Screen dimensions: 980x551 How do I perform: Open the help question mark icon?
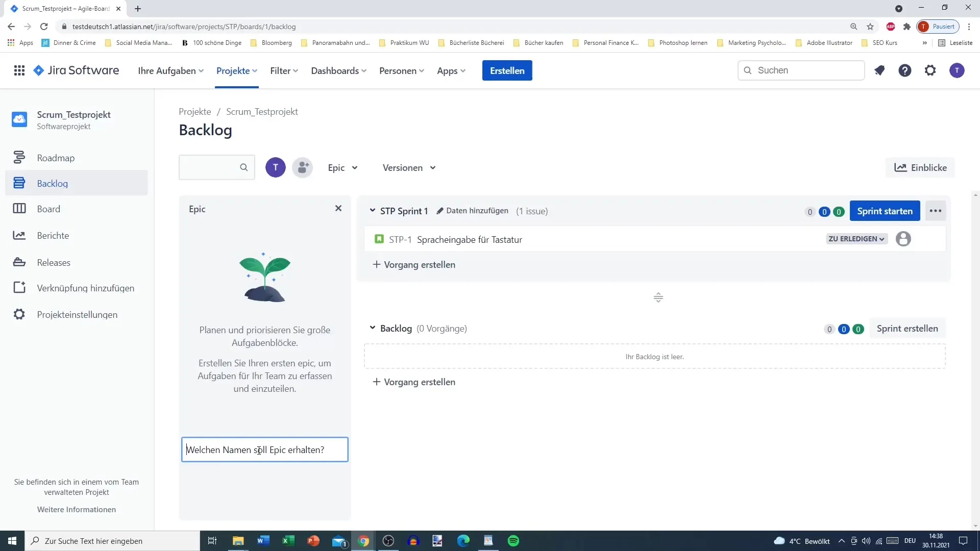(905, 70)
